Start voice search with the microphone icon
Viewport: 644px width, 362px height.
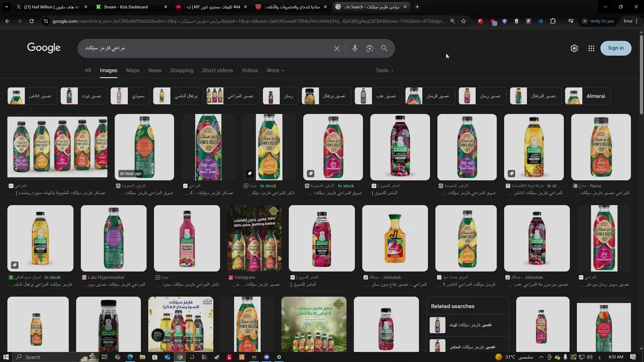(x=355, y=48)
